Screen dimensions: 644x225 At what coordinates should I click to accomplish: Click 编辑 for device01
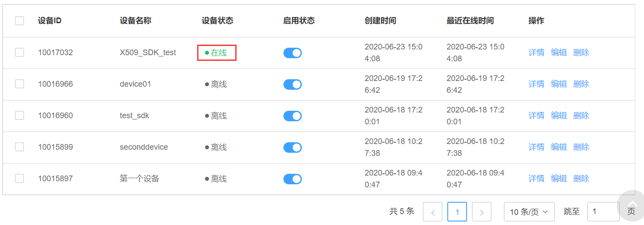point(559,84)
